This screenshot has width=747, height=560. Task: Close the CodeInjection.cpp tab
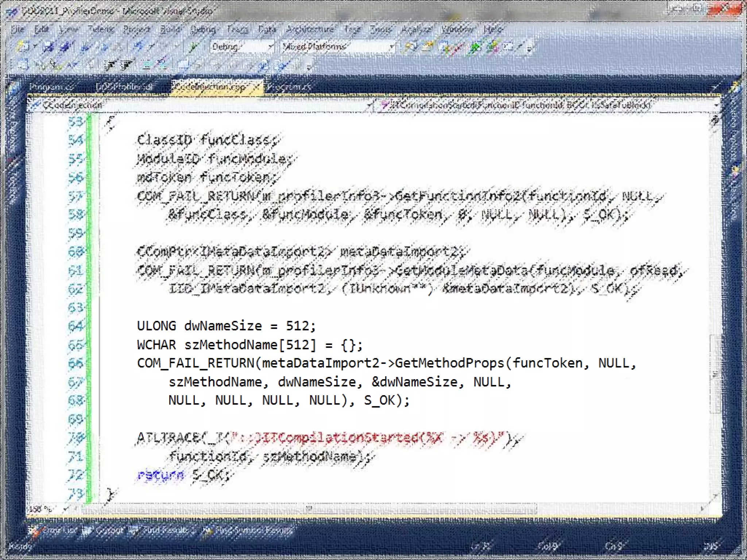pos(256,87)
